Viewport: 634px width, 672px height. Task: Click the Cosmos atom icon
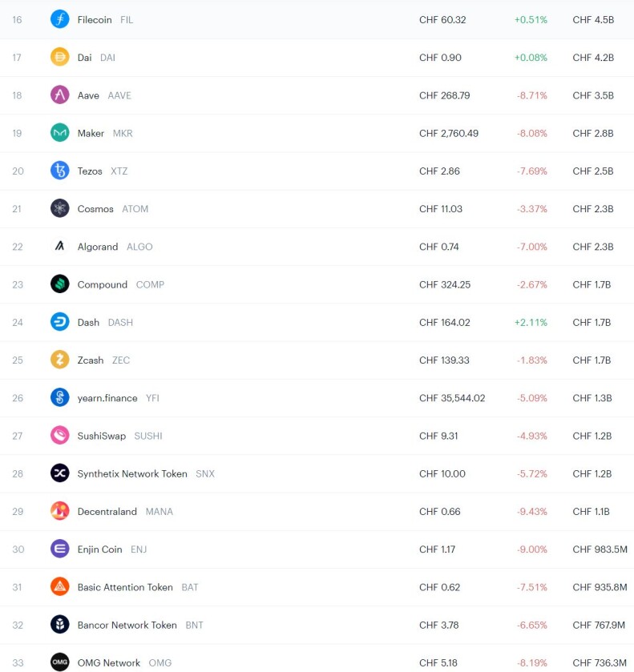tap(59, 208)
